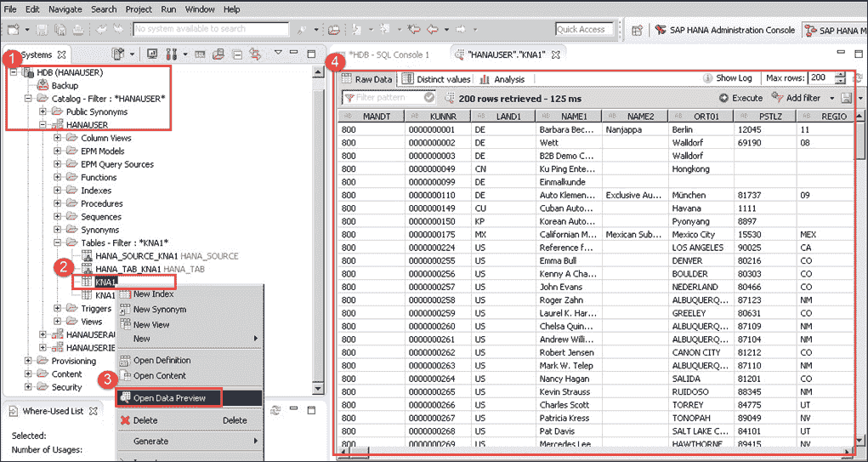Viewport: 868px width, 462px height.
Task: Open SQL console icon in Systems toolbar
Action: [201, 54]
